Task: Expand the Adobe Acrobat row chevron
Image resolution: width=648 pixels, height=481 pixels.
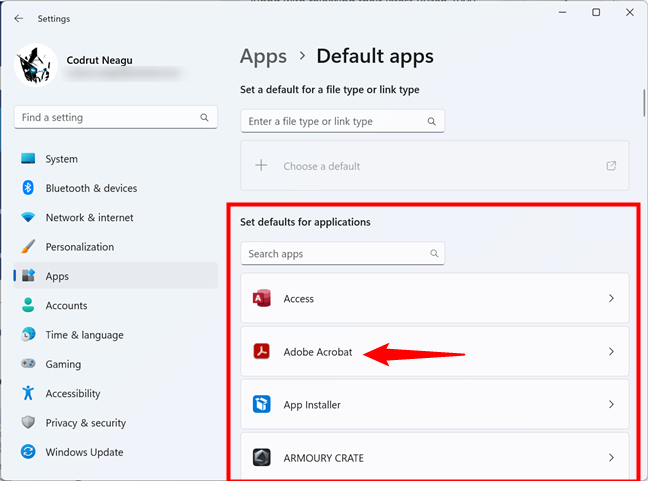Action: [611, 351]
